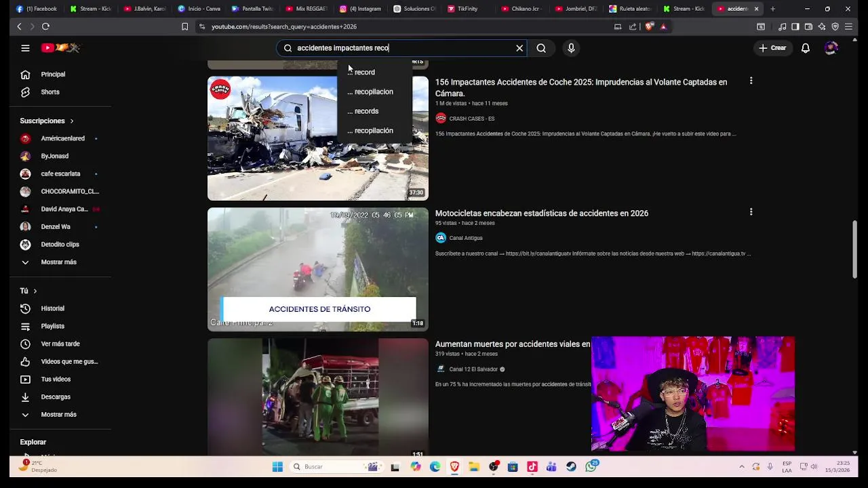This screenshot has width=868, height=488.
Task: Select the 'recopilacion' suggestion
Action: coord(374,91)
